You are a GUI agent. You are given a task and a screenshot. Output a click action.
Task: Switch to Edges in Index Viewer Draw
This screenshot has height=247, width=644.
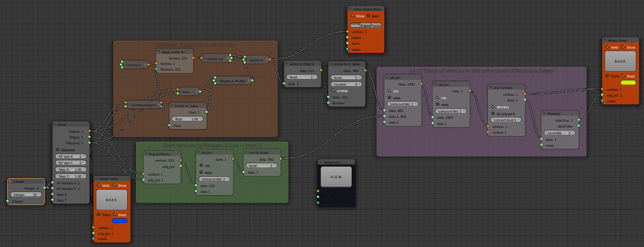tap(365, 26)
